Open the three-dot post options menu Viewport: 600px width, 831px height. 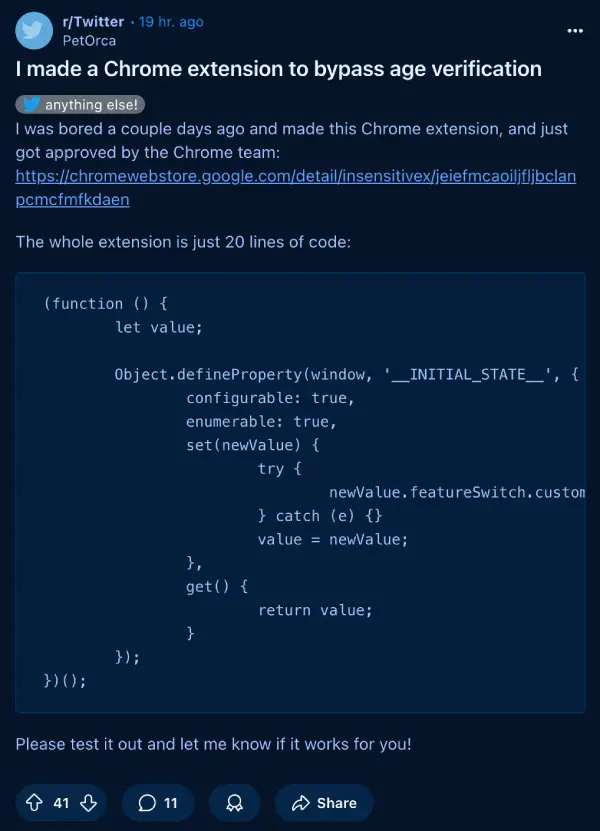click(x=575, y=31)
